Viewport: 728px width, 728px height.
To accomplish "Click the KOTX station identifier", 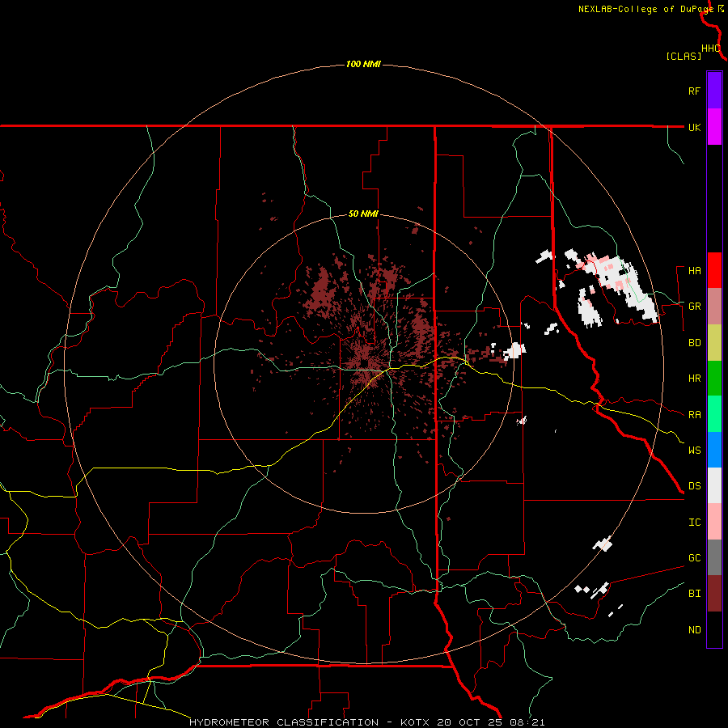I will [x=417, y=722].
